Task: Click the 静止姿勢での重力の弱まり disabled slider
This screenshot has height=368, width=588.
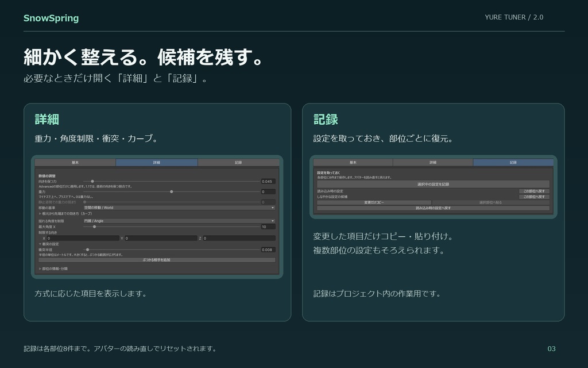Action: pyautogui.click(x=171, y=202)
